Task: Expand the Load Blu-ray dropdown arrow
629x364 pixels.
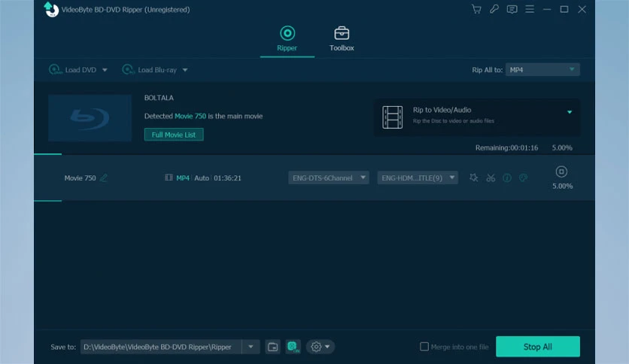Action: click(x=185, y=70)
